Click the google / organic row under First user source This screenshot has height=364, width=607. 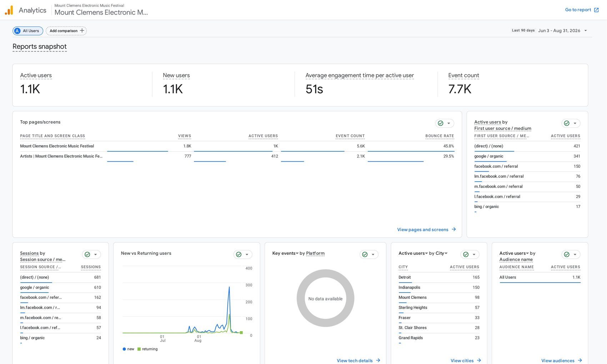(527, 156)
